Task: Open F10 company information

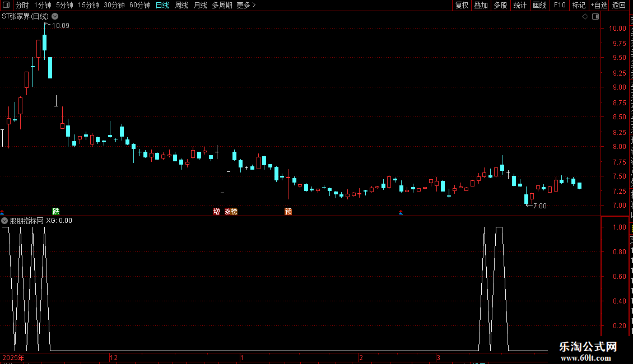Action: 560,5
